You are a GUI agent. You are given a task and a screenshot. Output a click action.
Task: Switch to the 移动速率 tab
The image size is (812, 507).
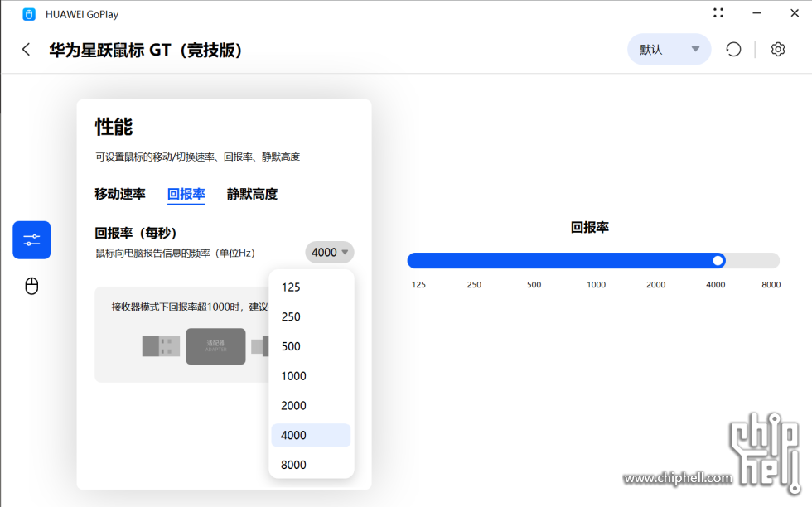click(120, 194)
